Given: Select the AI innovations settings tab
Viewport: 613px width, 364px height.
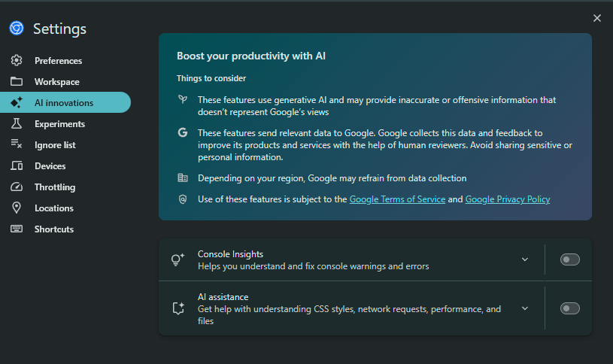Looking at the screenshot, I should 64,103.
